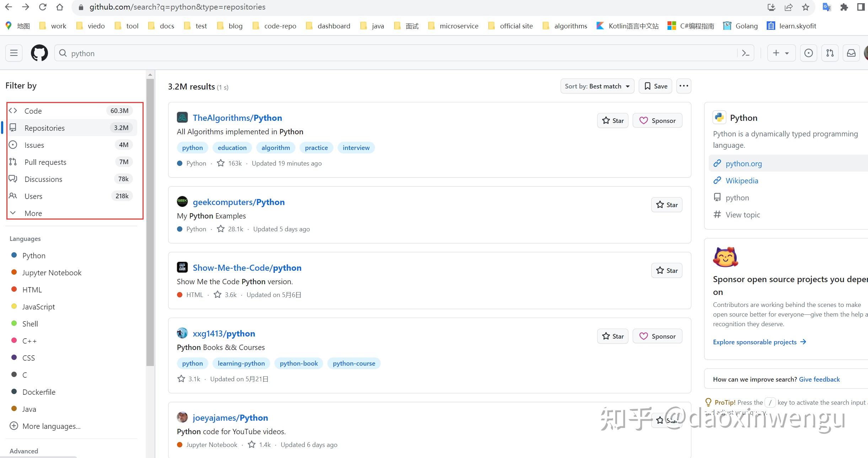Filter by Jupyter Notebook language
The image size is (868, 458).
tap(52, 273)
